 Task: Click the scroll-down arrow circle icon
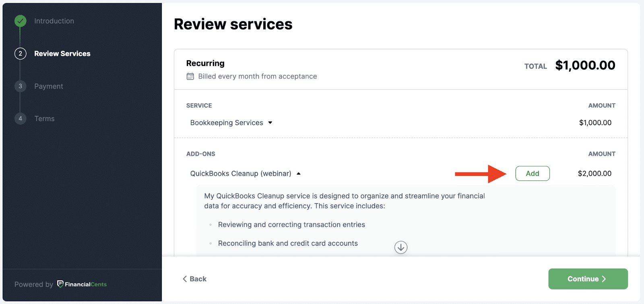click(x=401, y=247)
